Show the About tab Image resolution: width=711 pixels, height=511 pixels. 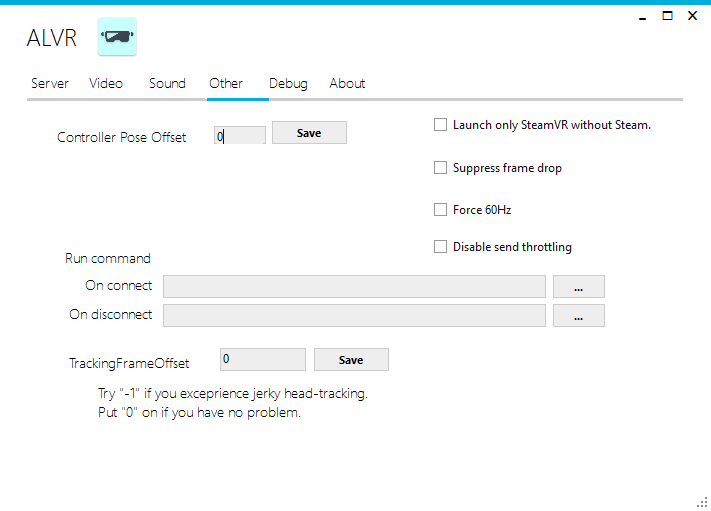347,83
